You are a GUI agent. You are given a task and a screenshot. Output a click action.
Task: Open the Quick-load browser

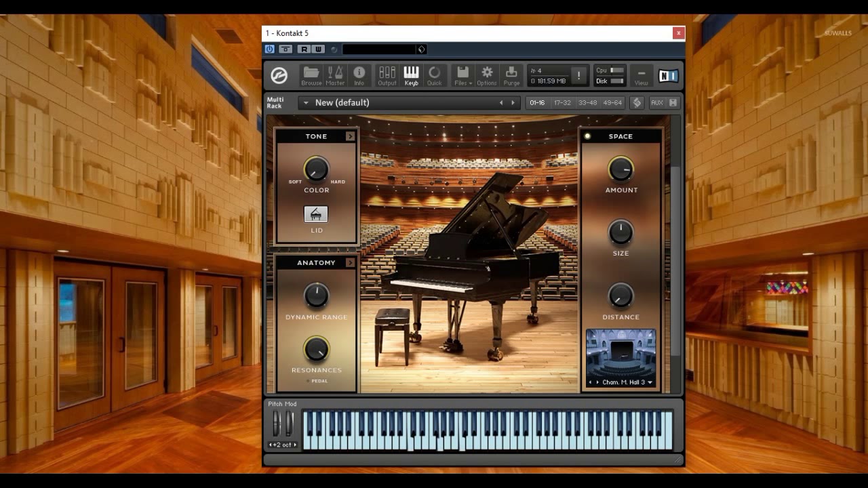click(x=434, y=76)
